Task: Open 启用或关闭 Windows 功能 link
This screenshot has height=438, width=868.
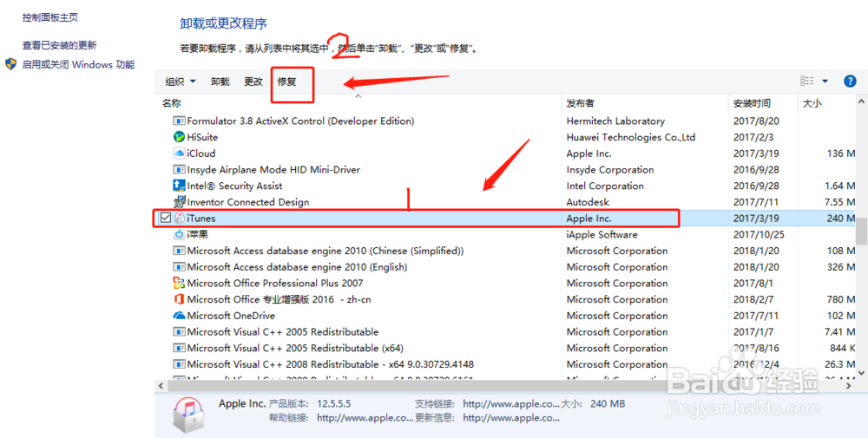Action: (78, 65)
